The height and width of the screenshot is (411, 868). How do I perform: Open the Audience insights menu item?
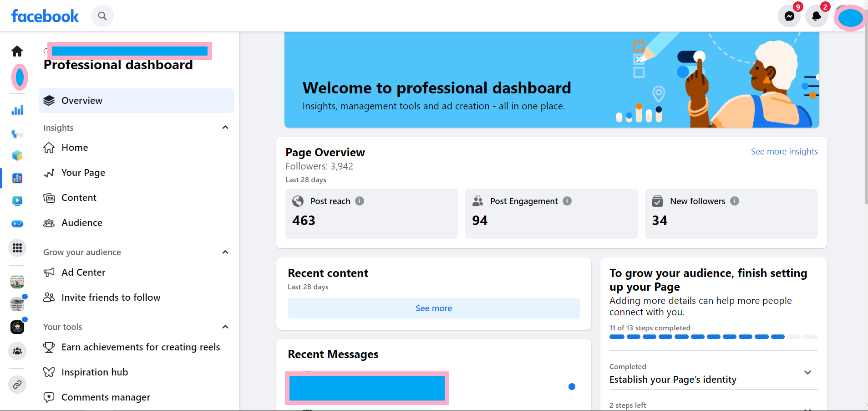pyautogui.click(x=82, y=223)
